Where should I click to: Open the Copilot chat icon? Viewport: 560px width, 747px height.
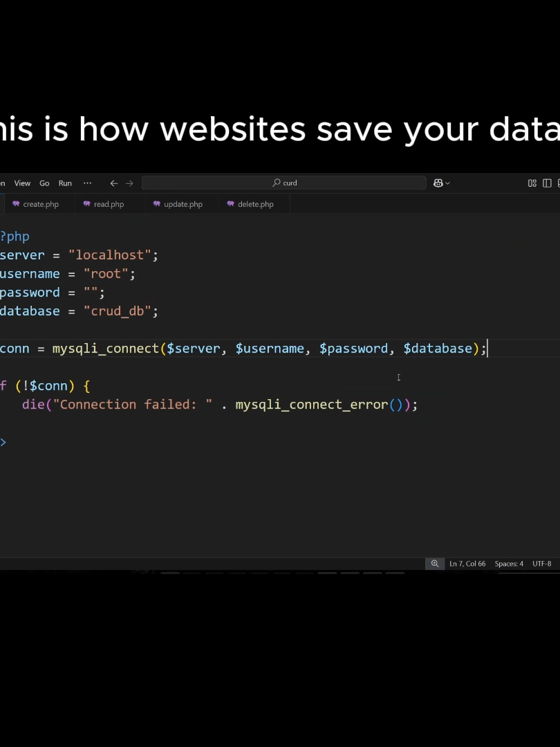[x=438, y=183]
